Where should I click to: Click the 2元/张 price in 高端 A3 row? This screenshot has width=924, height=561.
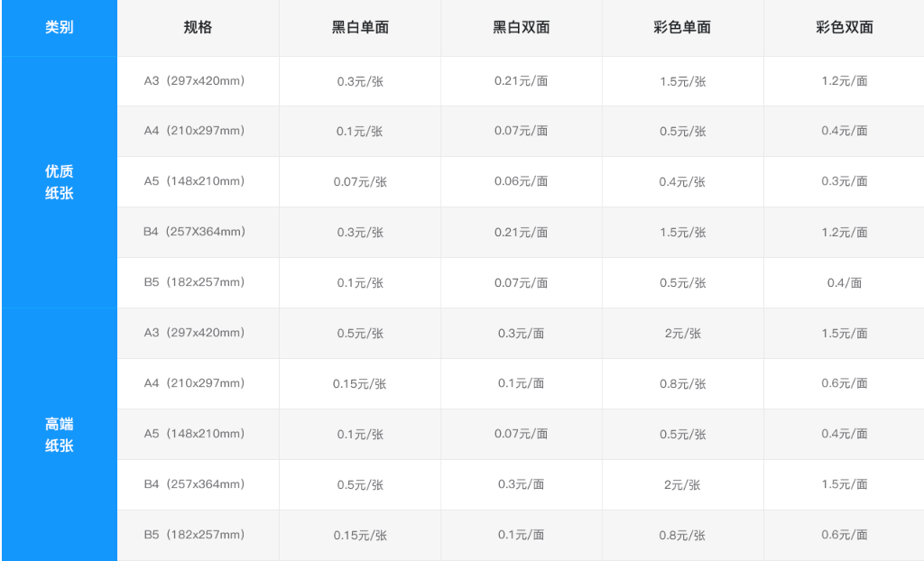coord(683,334)
